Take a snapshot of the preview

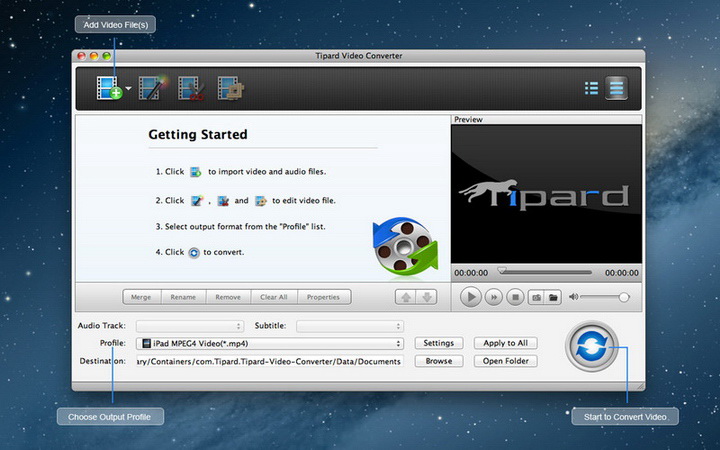[x=536, y=298]
